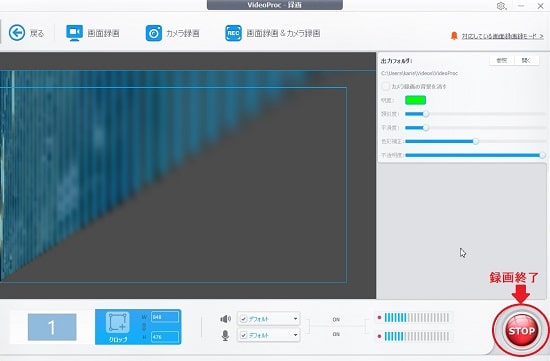Viewport: 550px width, 361px height.
Task: Click the crop height H input field
Action: coord(165,337)
